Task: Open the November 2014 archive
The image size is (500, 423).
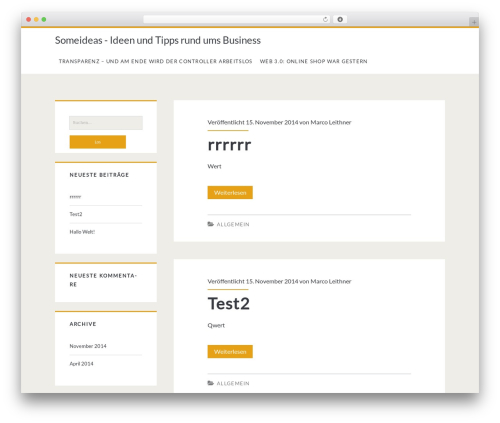Action: click(x=88, y=346)
